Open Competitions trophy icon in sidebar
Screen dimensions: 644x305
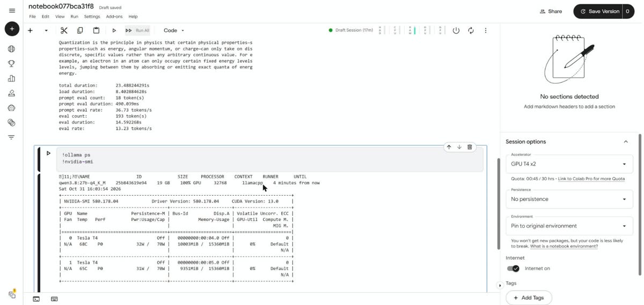click(11, 64)
